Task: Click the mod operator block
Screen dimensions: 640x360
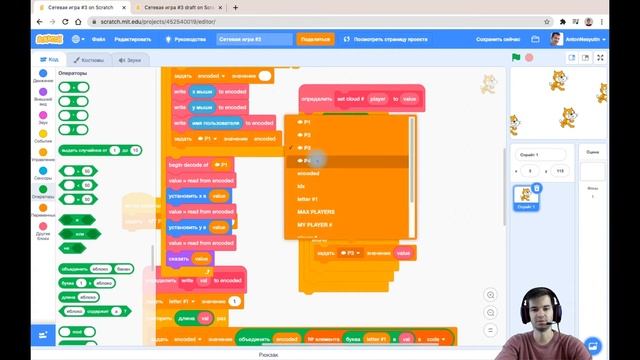Action: pyautogui.click(x=77, y=332)
